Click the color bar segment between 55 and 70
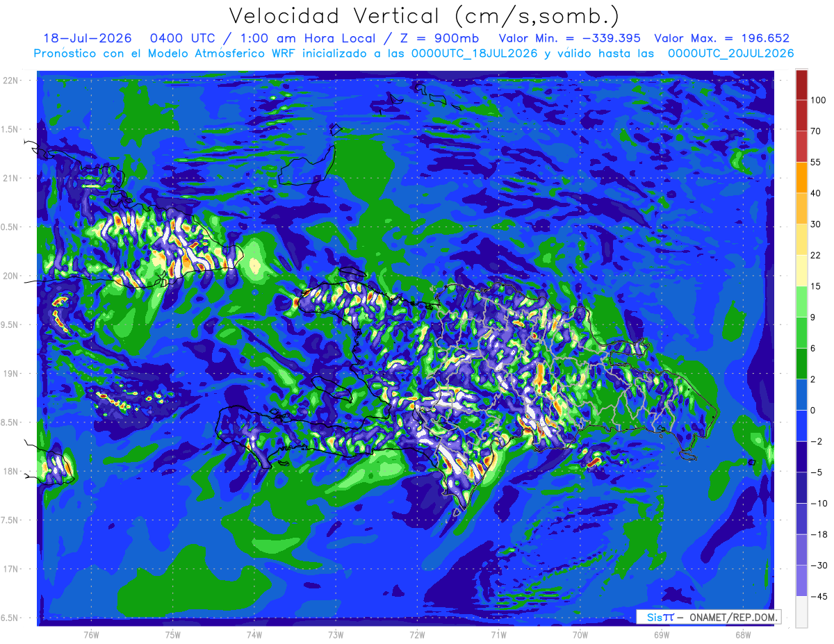834x644 pixels. (801, 147)
